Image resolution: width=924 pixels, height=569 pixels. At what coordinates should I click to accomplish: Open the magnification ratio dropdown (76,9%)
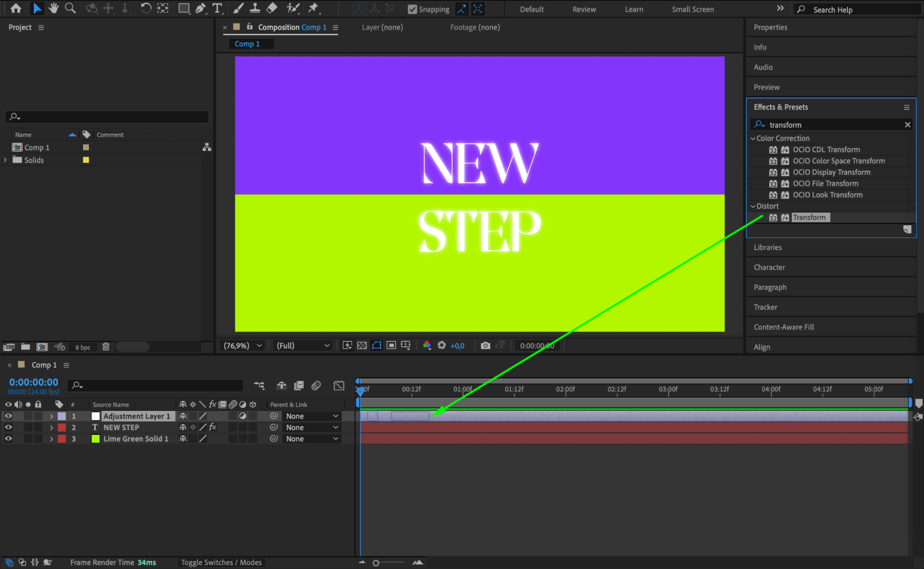coord(243,346)
